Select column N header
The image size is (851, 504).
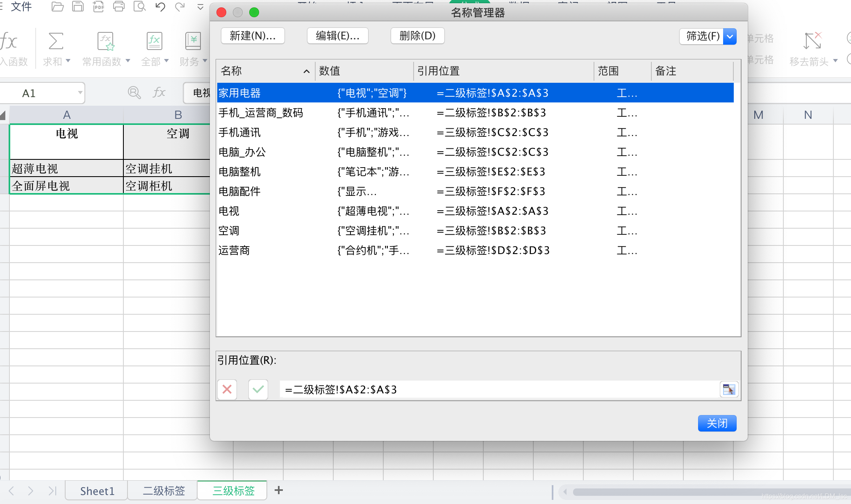tap(808, 115)
